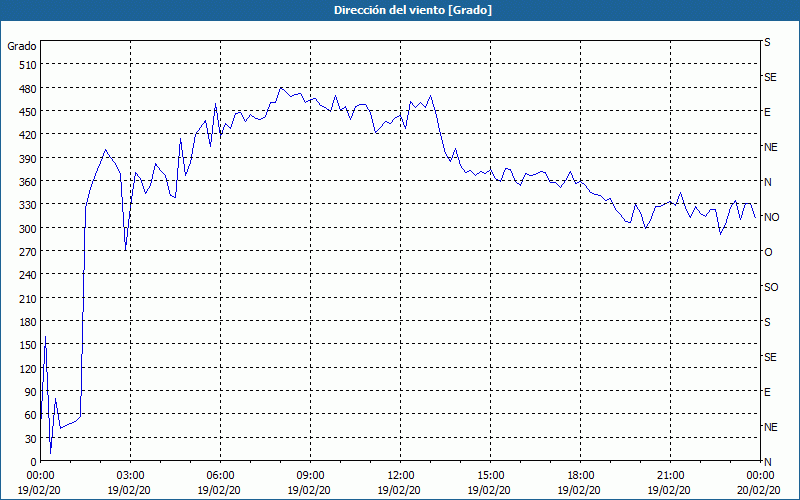This screenshot has width=800, height=500.
Task: Click the "N" compass label level with 0
Action: pos(768,462)
